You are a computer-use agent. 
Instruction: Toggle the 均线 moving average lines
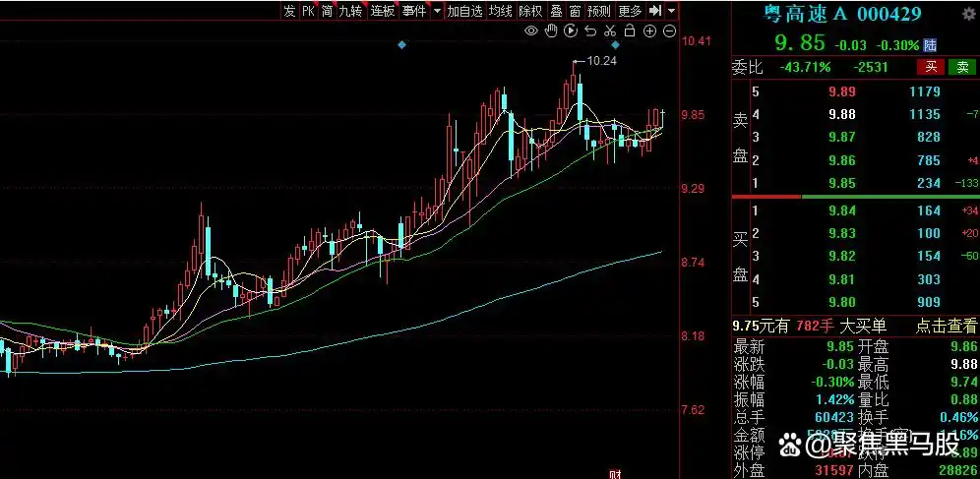[501, 11]
